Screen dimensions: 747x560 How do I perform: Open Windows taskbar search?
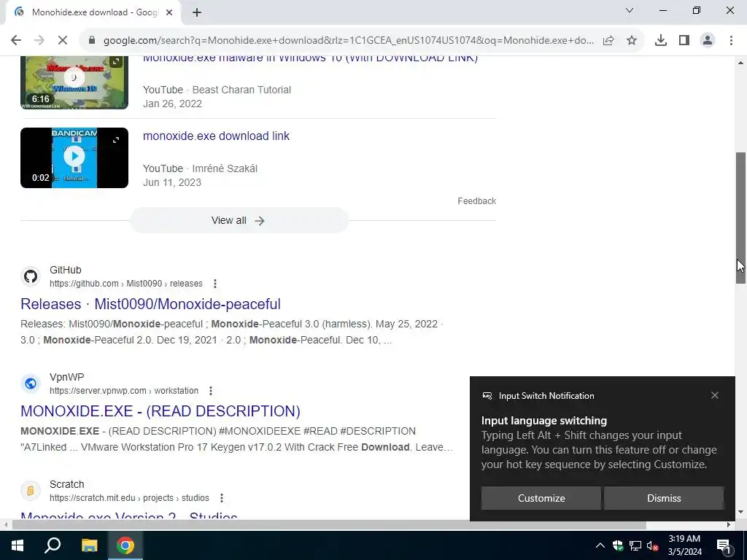tap(53, 545)
